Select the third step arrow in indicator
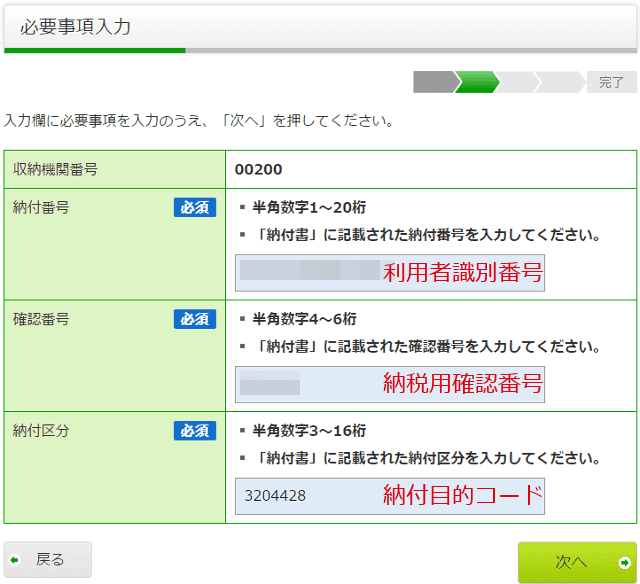The width and height of the screenshot is (640, 584). click(517, 82)
